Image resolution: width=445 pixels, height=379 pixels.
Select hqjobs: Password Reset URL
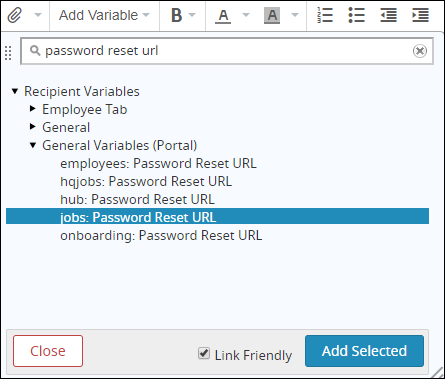pyautogui.click(x=146, y=181)
